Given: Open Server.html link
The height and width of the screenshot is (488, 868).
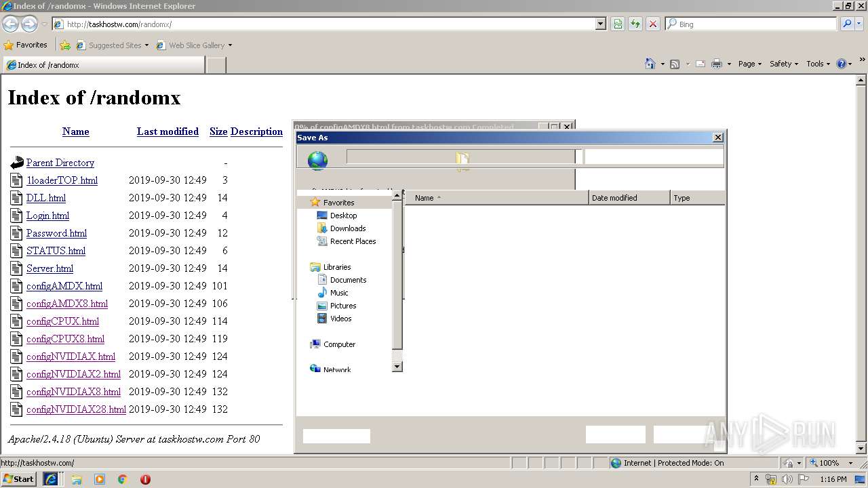Looking at the screenshot, I should pos(50,268).
